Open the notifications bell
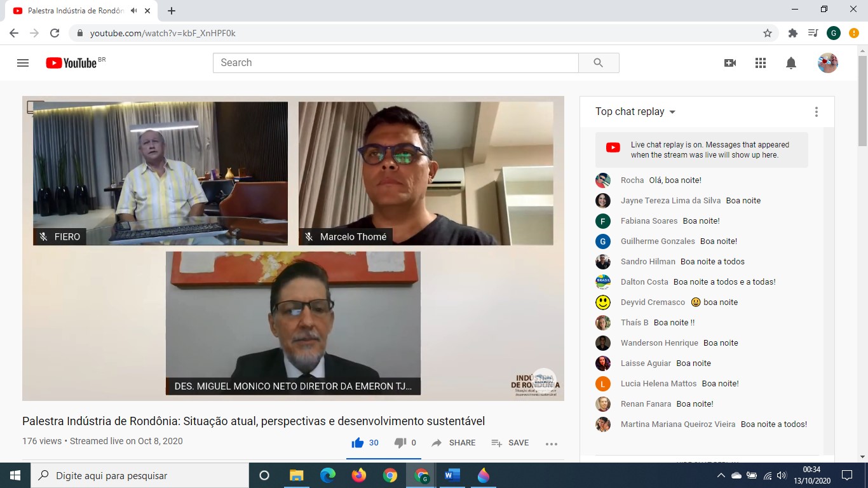 [x=791, y=63]
